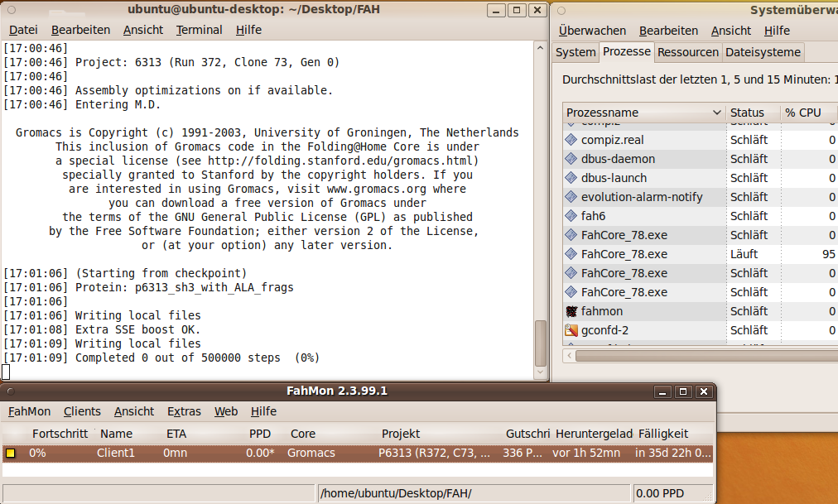Open the Hilfe menu in the terminal
Viewport: 838px width, 504px height.
click(x=248, y=30)
